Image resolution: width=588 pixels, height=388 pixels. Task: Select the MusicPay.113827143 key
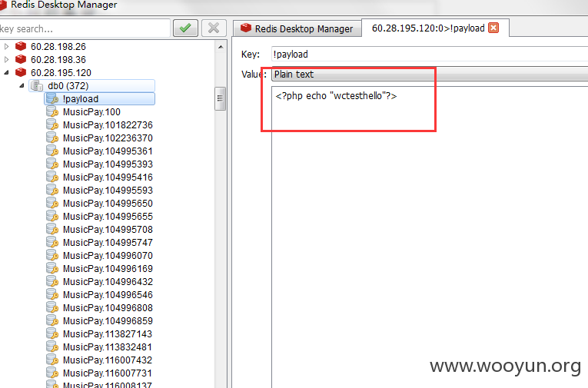pos(108,334)
